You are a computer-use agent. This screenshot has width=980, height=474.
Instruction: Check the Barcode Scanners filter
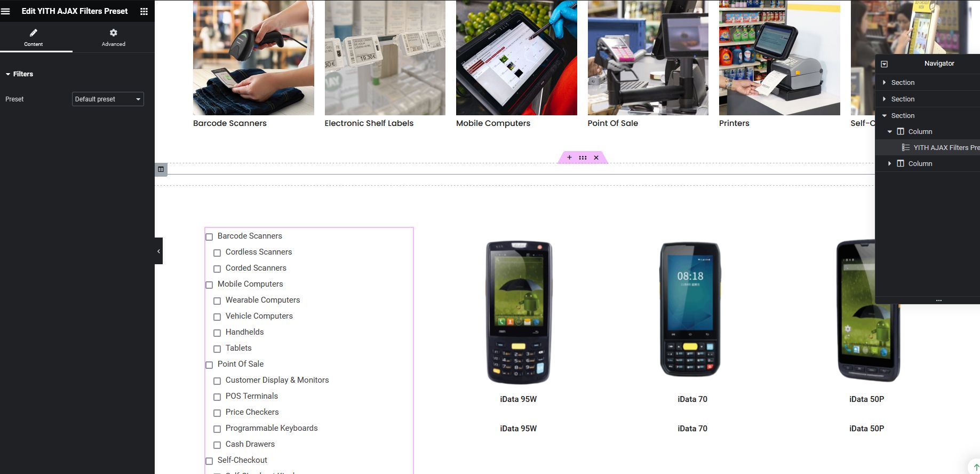pyautogui.click(x=209, y=236)
